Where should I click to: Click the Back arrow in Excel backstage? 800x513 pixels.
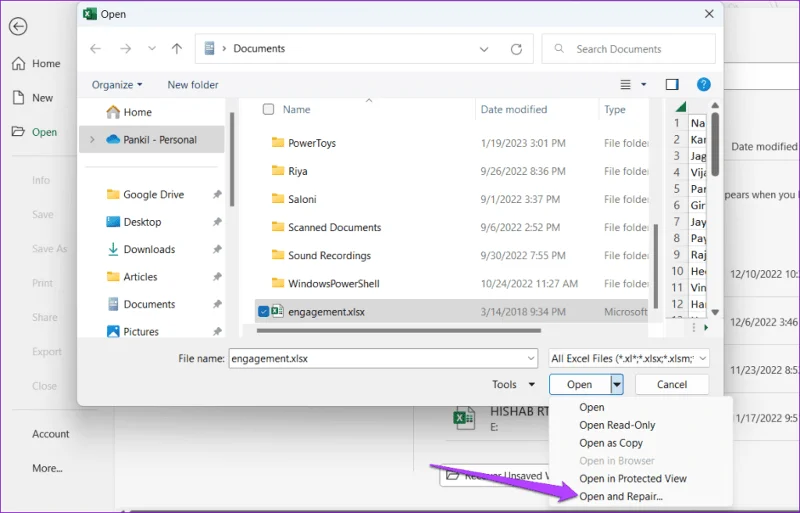(x=18, y=27)
